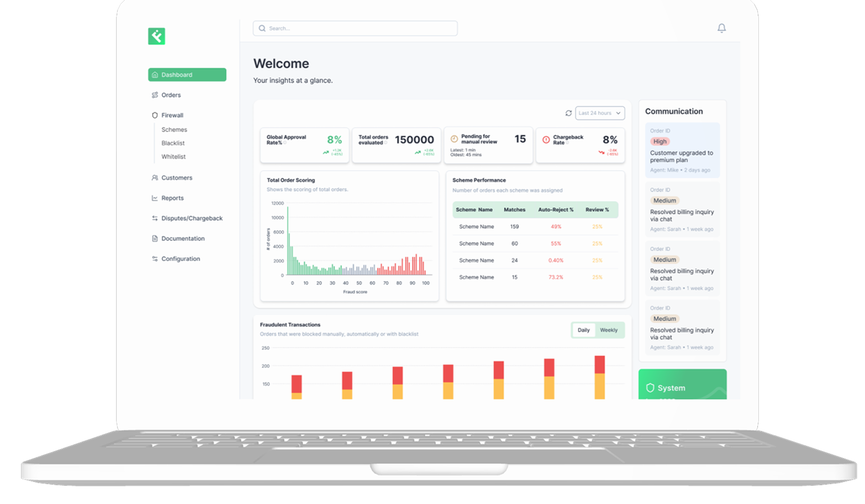Viewport: 865px width, 504px height.
Task: Click the search magnifier icon
Action: (x=262, y=28)
